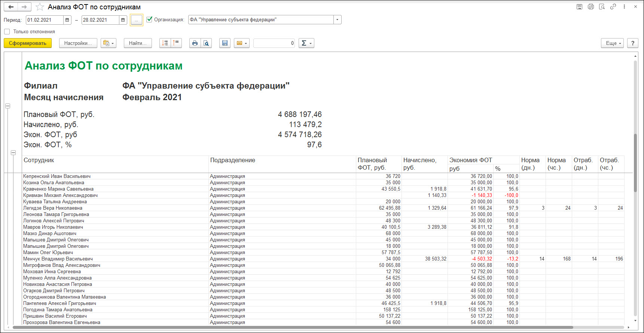Select employee Менчук Владимир Васильевич
Image resolution: width=644 pixels, height=333 pixels.
[x=58, y=259]
